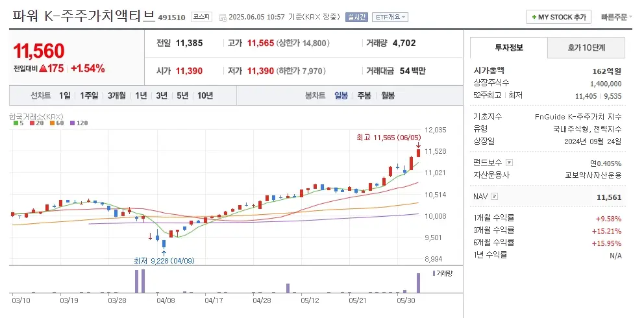Switch the candlestick chart to 주봉
This screenshot has height=318, width=644.
point(364,95)
